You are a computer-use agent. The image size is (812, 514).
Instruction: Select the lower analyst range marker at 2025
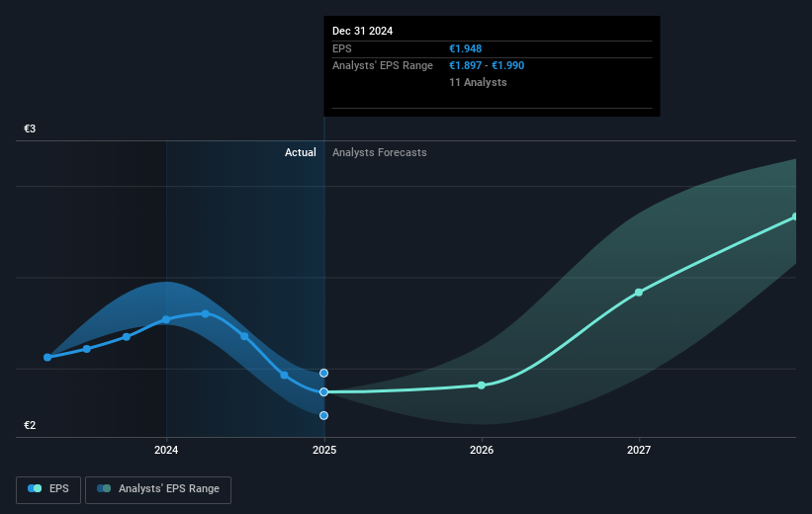pos(323,416)
